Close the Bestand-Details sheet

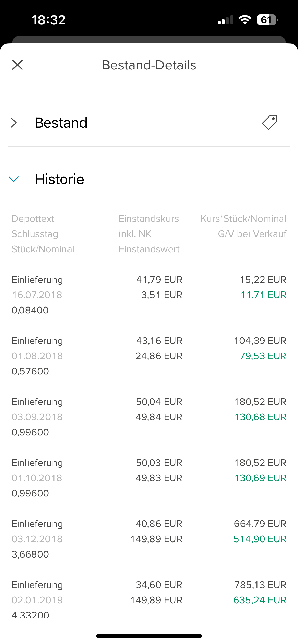point(17,65)
